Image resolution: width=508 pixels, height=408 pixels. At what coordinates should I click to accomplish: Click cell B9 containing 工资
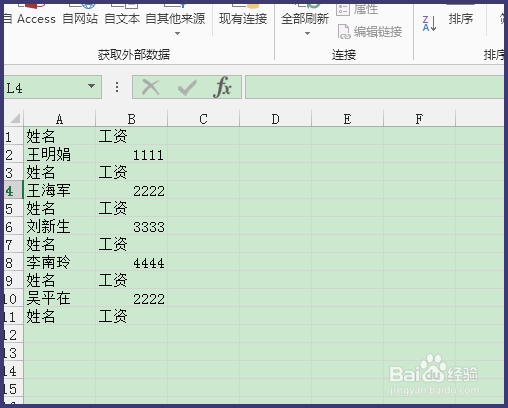point(132,280)
